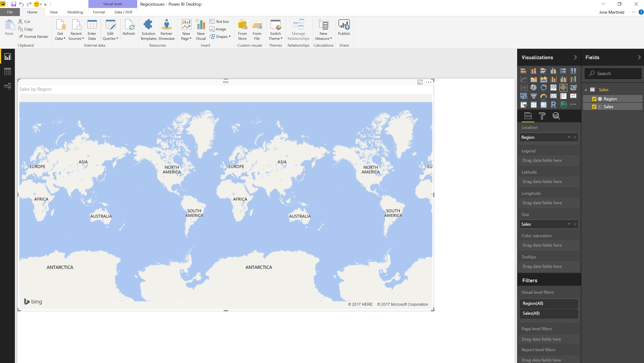Open Relationships view in left sidebar
Image resolution: width=644 pixels, height=363 pixels.
pyautogui.click(x=8, y=86)
